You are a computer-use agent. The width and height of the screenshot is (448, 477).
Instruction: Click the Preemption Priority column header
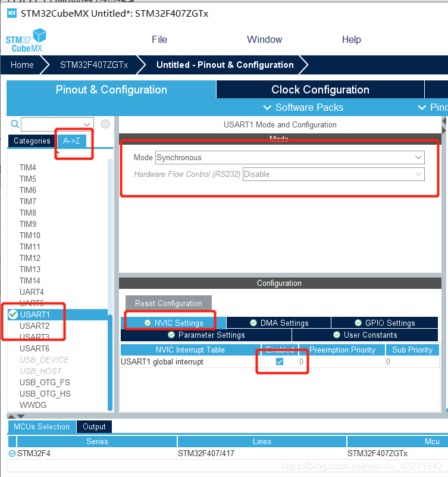click(342, 350)
